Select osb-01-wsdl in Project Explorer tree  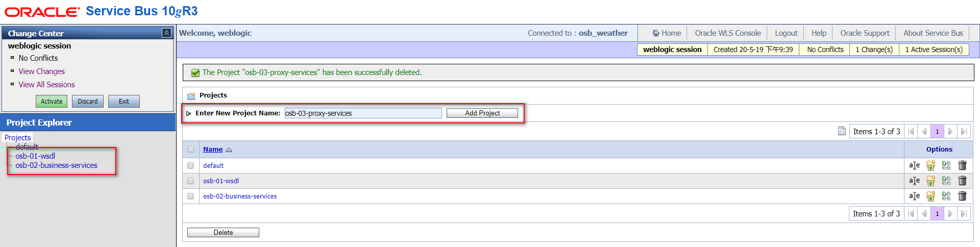pos(35,156)
